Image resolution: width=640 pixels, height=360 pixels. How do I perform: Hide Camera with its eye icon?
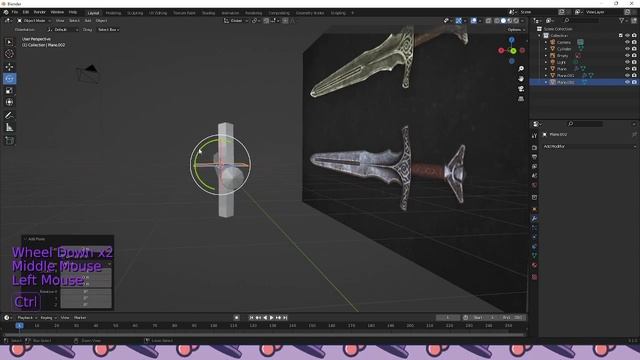(x=627, y=42)
